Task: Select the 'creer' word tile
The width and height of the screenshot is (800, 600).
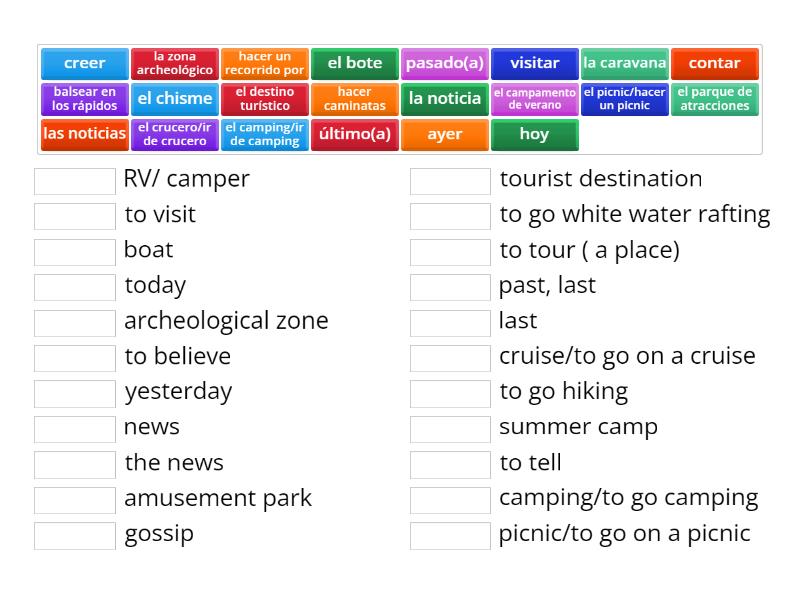Action: click(x=85, y=64)
